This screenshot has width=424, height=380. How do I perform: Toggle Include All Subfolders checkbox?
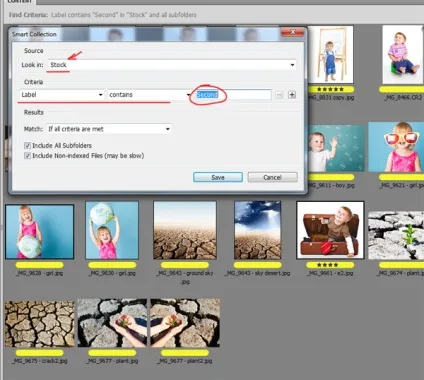[x=27, y=145]
